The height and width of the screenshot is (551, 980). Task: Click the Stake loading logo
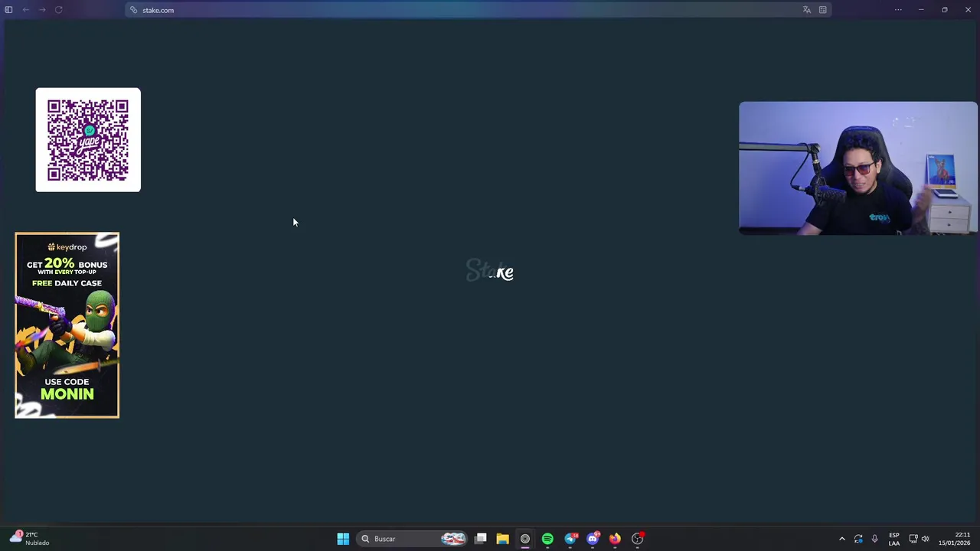[x=490, y=271]
